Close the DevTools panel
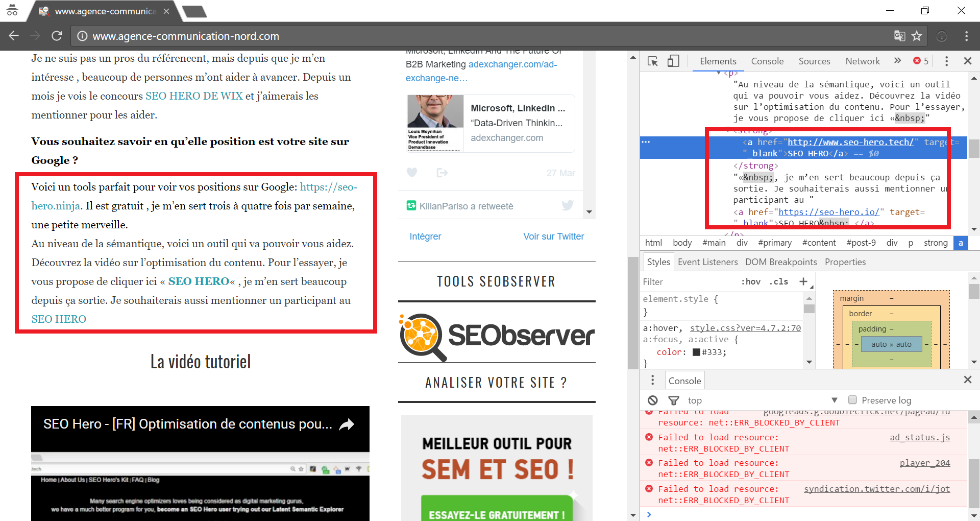 point(967,61)
